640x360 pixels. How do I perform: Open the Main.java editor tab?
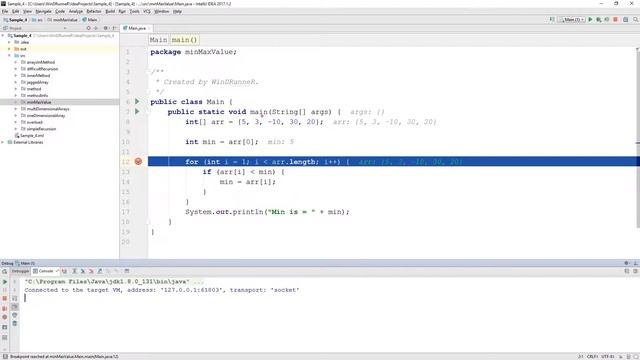point(136,28)
